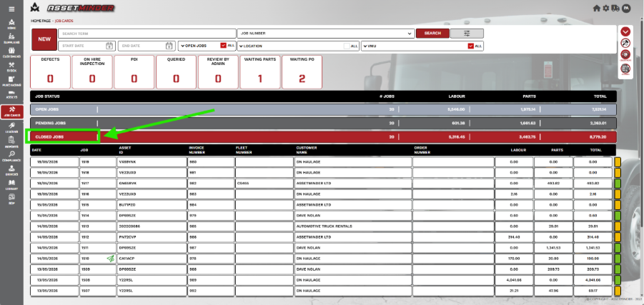
Task: Click the green send icon on job 1510
Action: [x=111, y=259]
